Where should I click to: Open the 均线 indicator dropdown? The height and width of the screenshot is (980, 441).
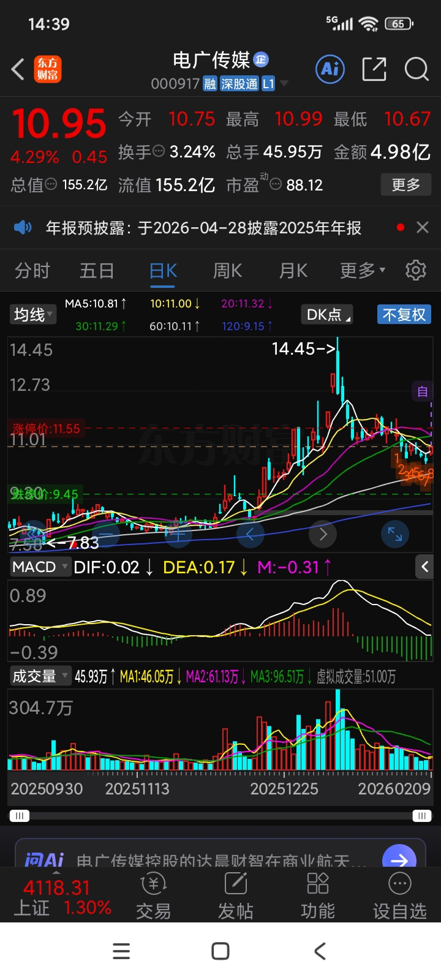(33, 315)
